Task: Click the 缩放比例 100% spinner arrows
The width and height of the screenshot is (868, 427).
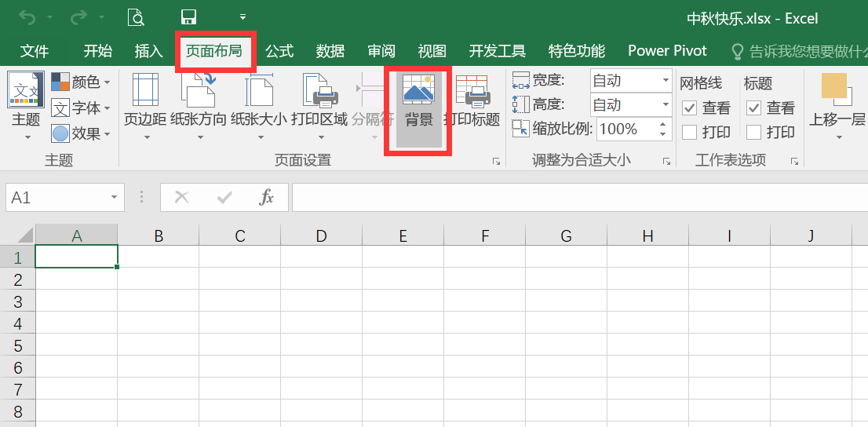Action: [x=662, y=129]
